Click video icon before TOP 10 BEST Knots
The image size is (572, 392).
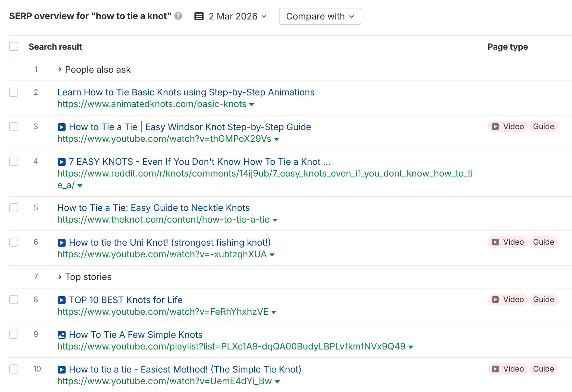[62, 300]
